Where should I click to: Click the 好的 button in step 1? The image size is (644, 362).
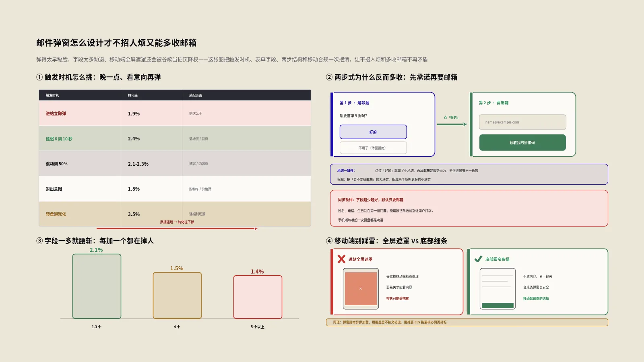[373, 132]
